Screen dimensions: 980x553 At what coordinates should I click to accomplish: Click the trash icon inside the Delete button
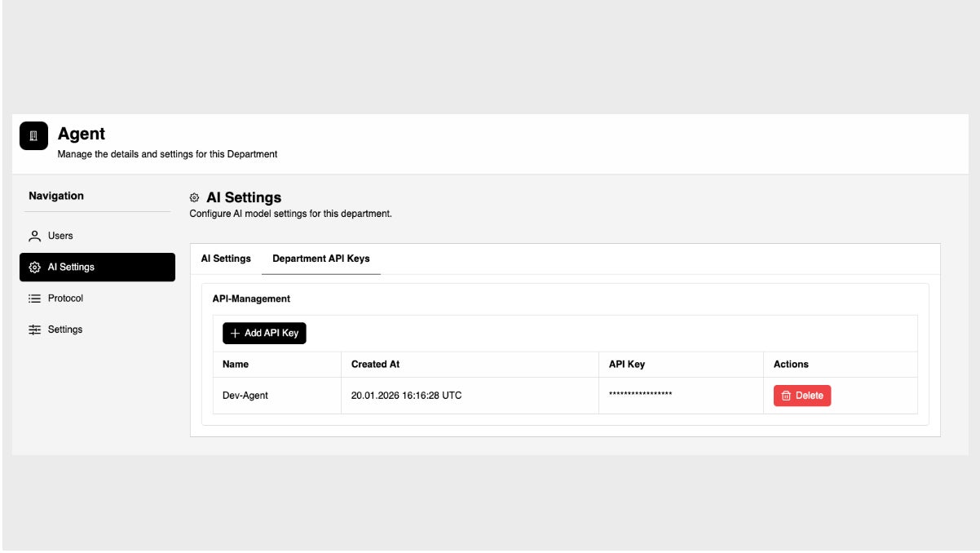[x=788, y=395]
